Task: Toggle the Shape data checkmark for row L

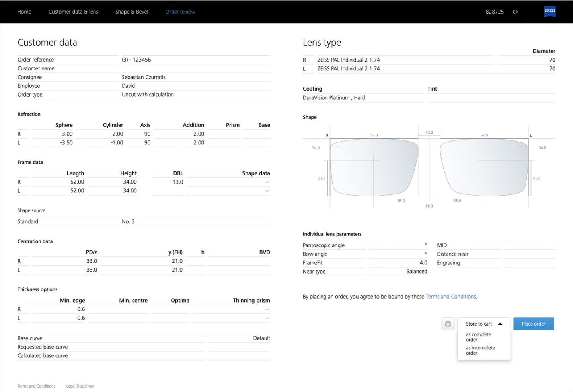Action: tap(267, 190)
